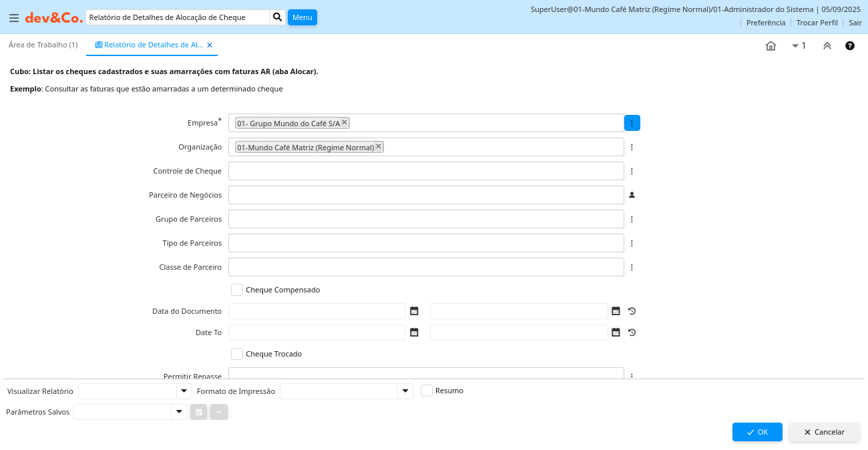Remove the 01- Grupo Mundo do Café tag
The width and height of the screenshot is (868, 450).
345,122
